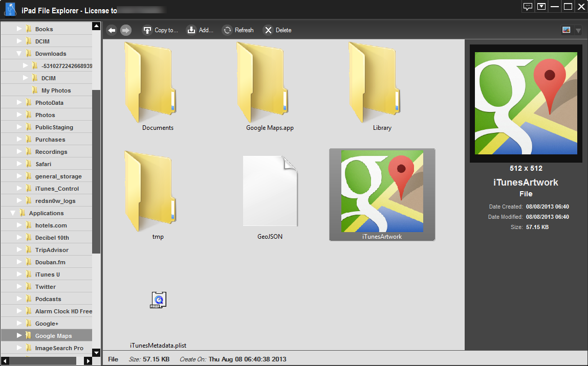Expand the TripAdvisor node
Image resolution: width=588 pixels, height=366 pixels.
click(x=19, y=250)
